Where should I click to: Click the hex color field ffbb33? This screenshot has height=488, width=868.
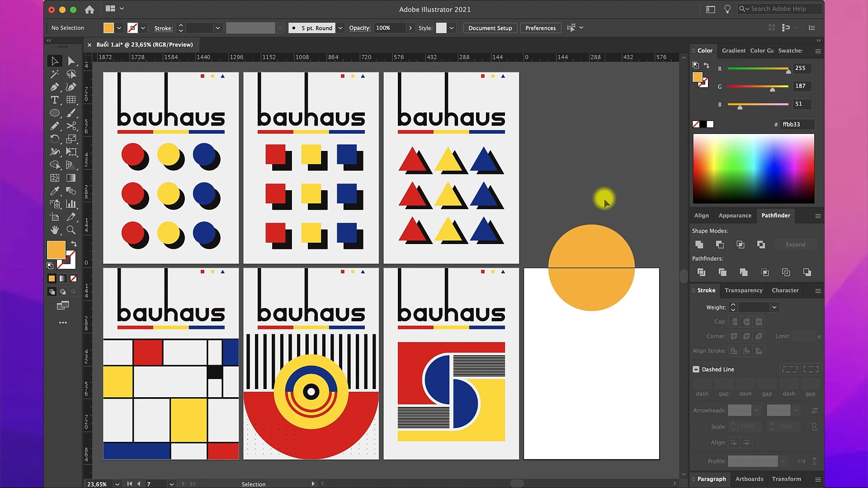pos(797,124)
